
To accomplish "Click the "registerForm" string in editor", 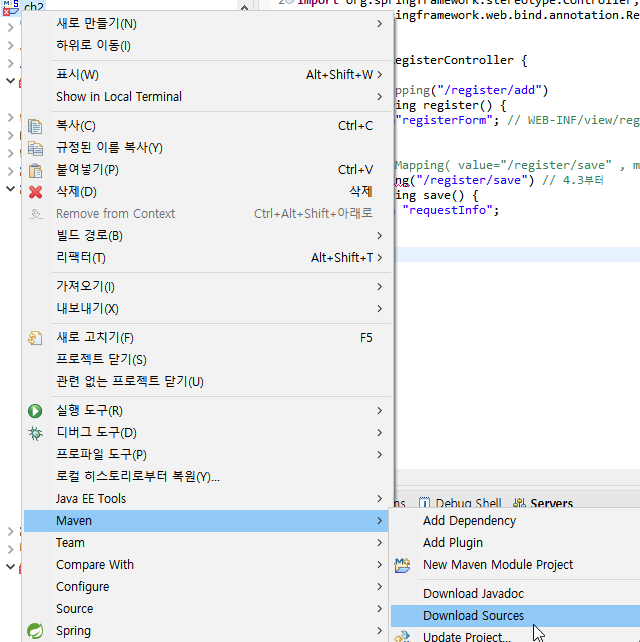I will [443, 120].
